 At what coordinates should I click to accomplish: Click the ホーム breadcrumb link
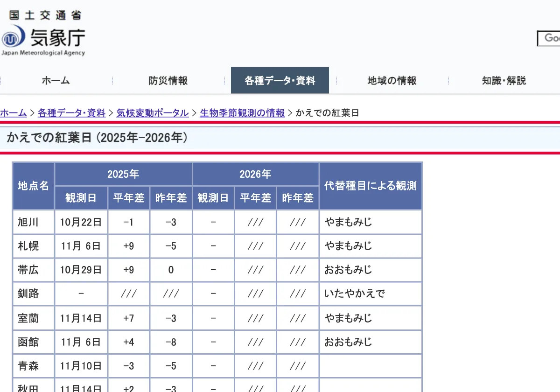click(x=14, y=112)
